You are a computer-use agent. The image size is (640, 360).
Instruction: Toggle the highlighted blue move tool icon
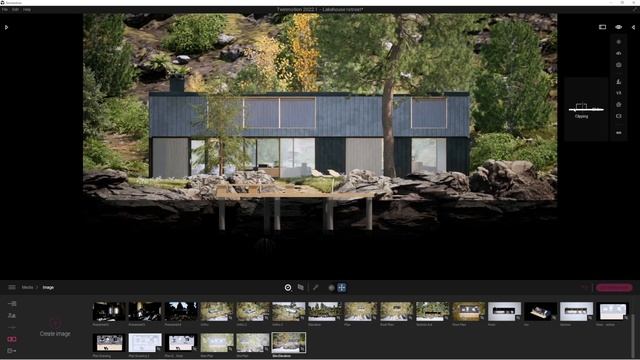(342, 288)
